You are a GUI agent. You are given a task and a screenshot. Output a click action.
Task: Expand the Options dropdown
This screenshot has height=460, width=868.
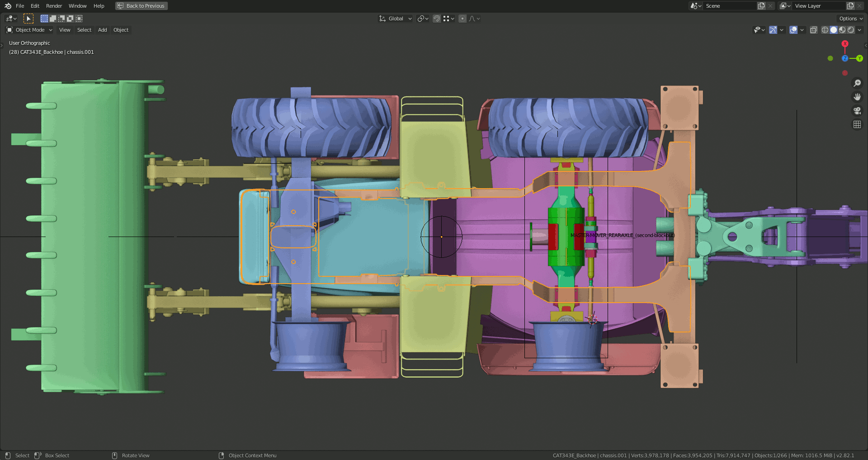click(x=851, y=19)
